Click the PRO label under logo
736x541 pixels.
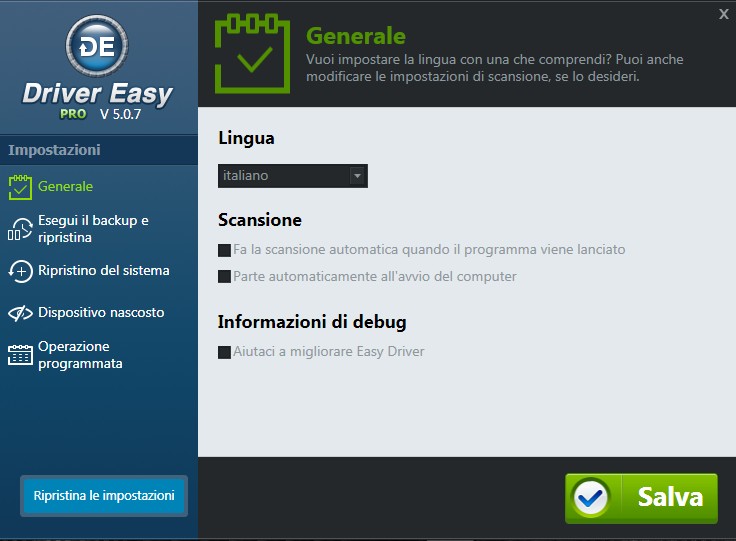click(73, 114)
